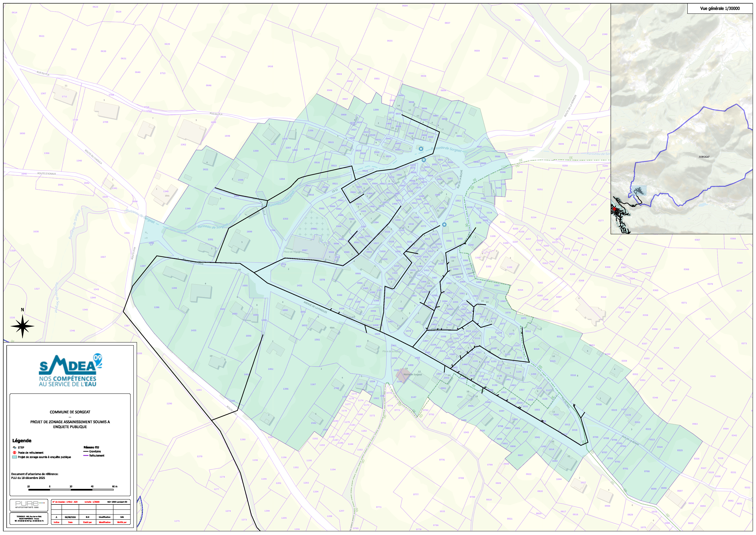Click the north arrow compass star
Viewport: 756px width, 535px height.
tap(22, 326)
